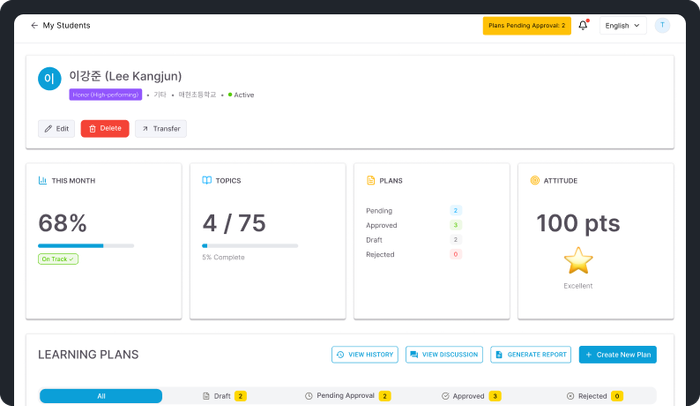
Task: Open the Rejected plans tab
Action: point(594,396)
